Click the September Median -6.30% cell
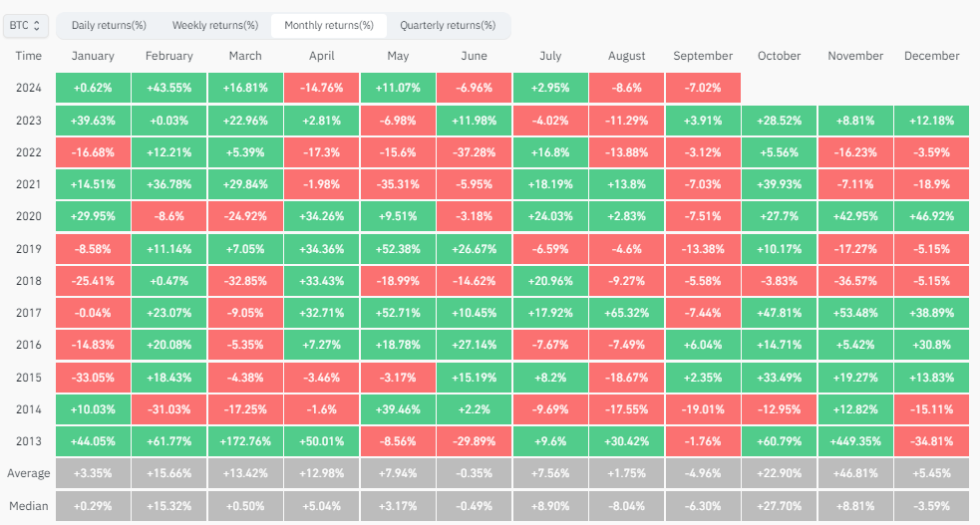Image resolution: width=980 pixels, height=525 pixels. point(703,504)
